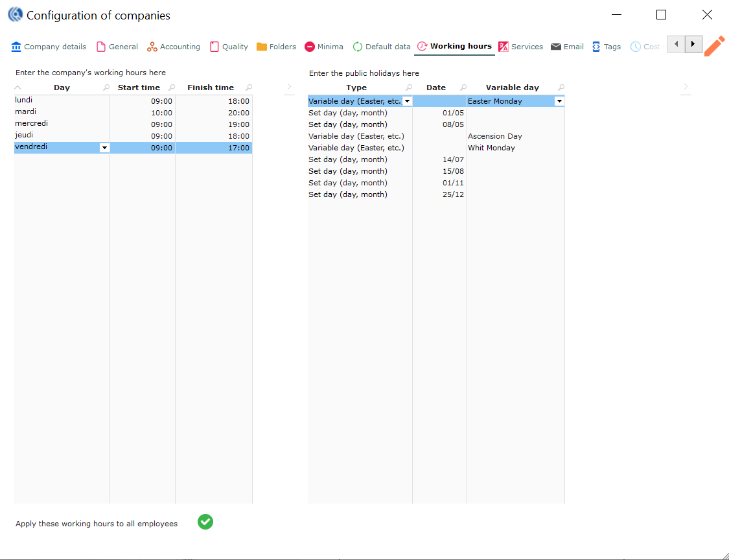Open the Variable day type dropdown
This screenshot has height=560, width=729.
click(407, 101)
